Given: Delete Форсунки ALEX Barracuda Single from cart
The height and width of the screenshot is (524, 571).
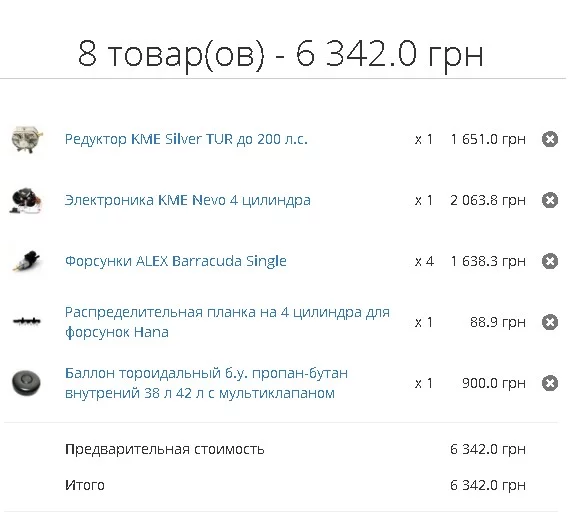Looking at the screenshot, I should click(550, 261).
